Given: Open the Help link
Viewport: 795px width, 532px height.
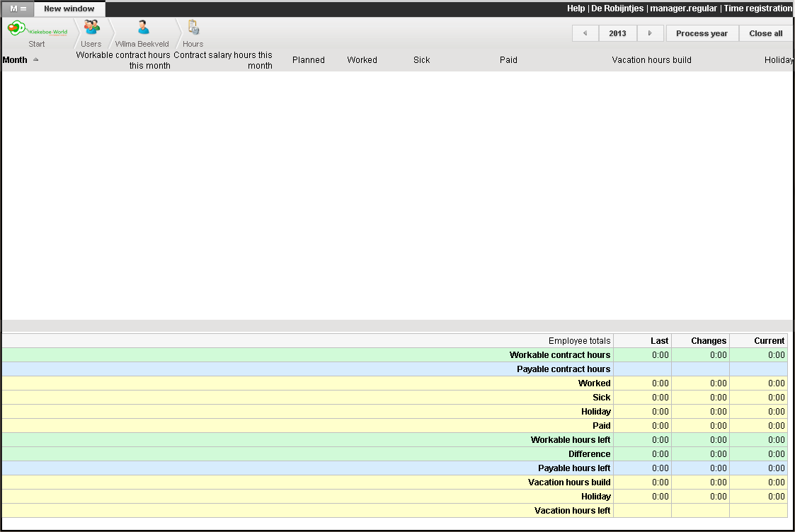Looking at the screenshot, I should point(576,8).
